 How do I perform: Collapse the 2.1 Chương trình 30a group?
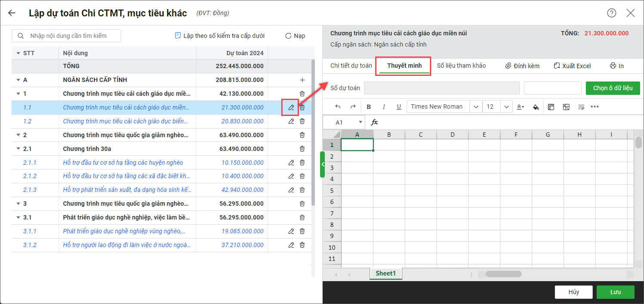click(x=18, y=149)
